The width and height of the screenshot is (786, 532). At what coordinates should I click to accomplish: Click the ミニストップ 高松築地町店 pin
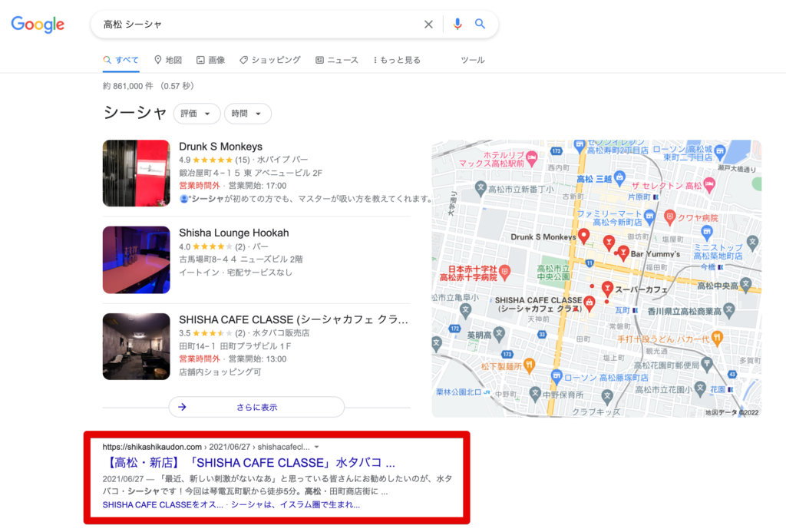(x=707, y=232)
